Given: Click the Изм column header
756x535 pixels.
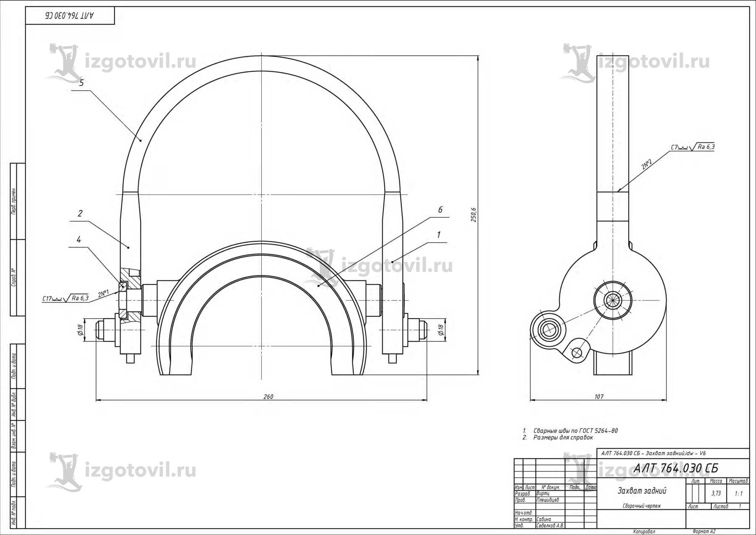Looking at the screenshot, I should (519, 488).
